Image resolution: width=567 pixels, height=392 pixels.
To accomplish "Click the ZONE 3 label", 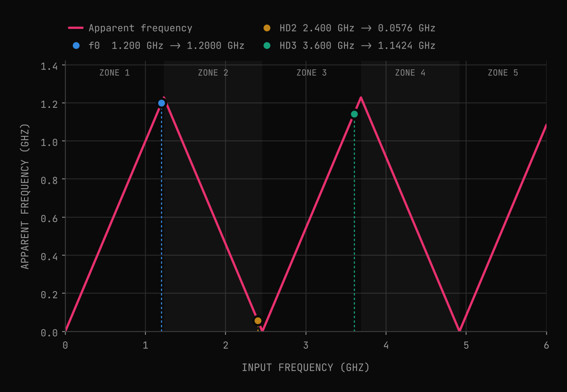I will click(x=311, y=73).
